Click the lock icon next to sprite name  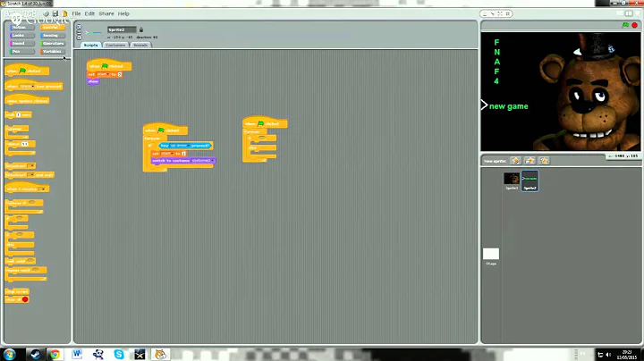141,29
